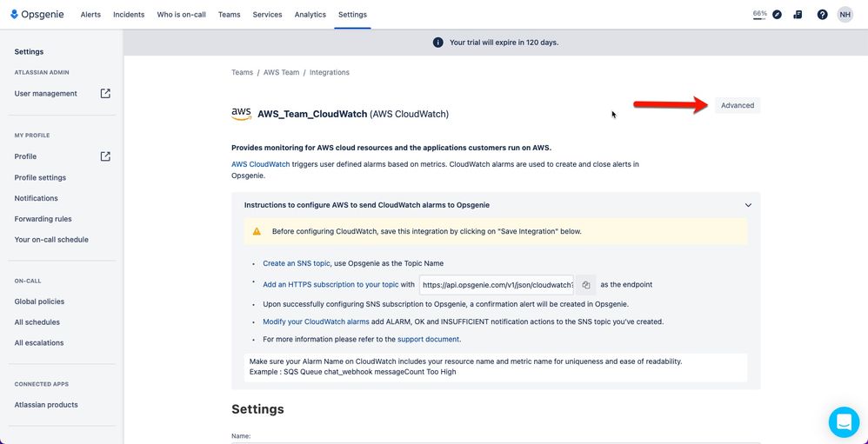Open the Alerts menu
The width and height of the screenshot is (868, 444).
(x=90, y=15)
